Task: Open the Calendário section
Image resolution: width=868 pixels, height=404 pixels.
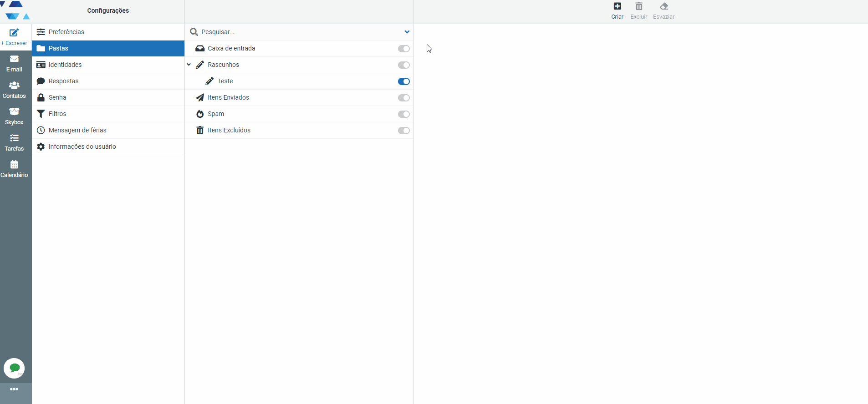Action: click(14, 169)
